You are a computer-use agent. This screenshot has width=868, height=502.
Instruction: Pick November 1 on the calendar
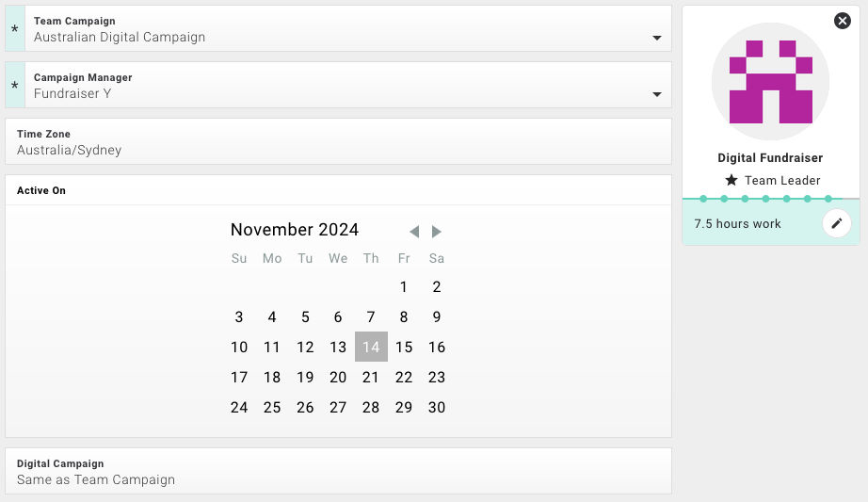(404, 287)
